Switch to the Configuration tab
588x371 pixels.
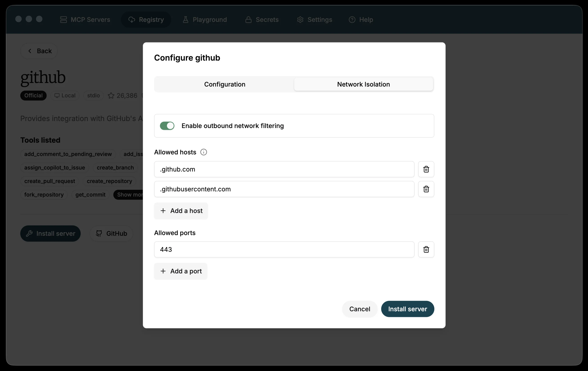pos(224,84)
